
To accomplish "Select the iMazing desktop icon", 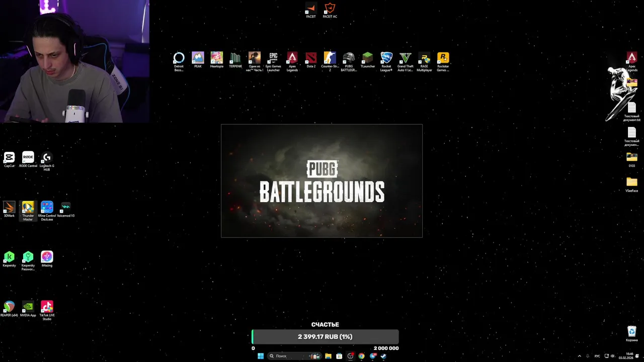I will point(47,259).
